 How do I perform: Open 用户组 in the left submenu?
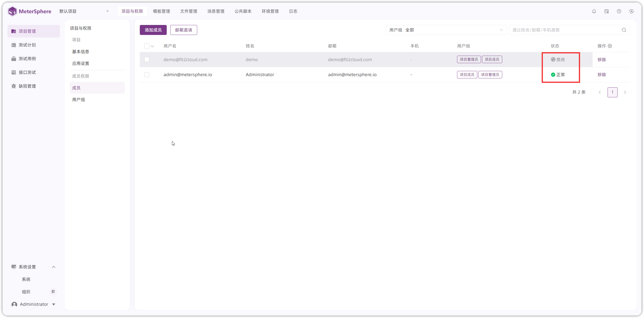point(78,100)
